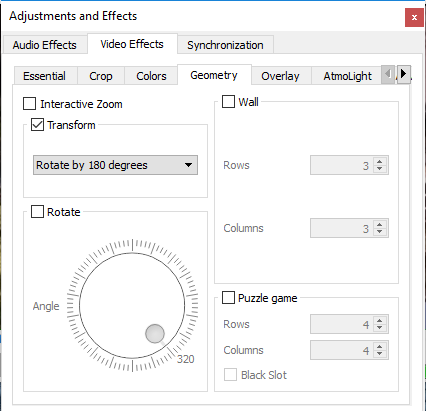
Task: Open the Rotate by 180 degrees dropdown
Action: tap(115, 165)
